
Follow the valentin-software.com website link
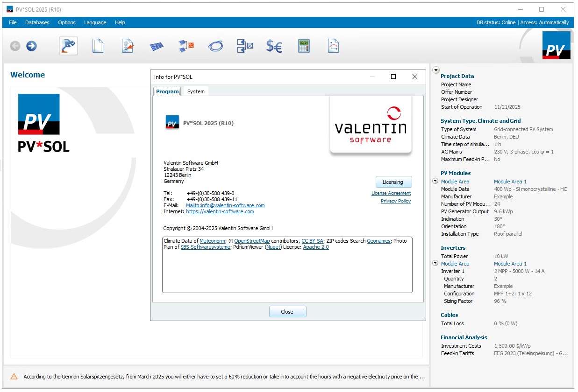220,211
